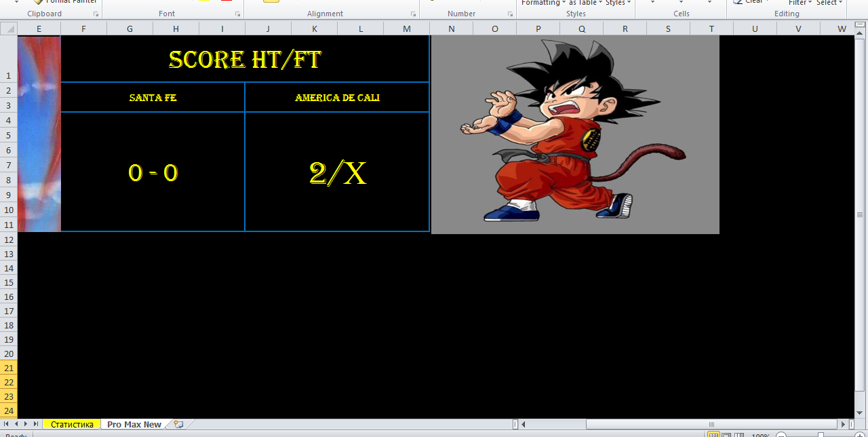Select row 18 header

9,325
